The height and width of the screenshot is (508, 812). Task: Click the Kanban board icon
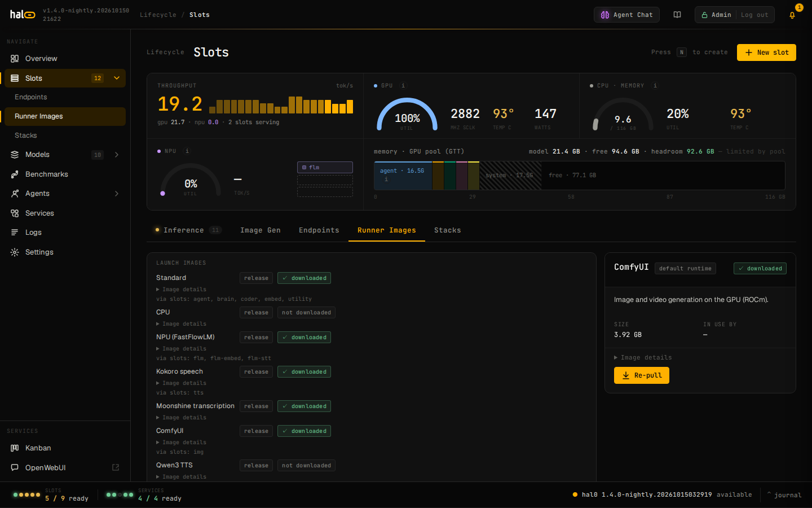pos(15,448)
